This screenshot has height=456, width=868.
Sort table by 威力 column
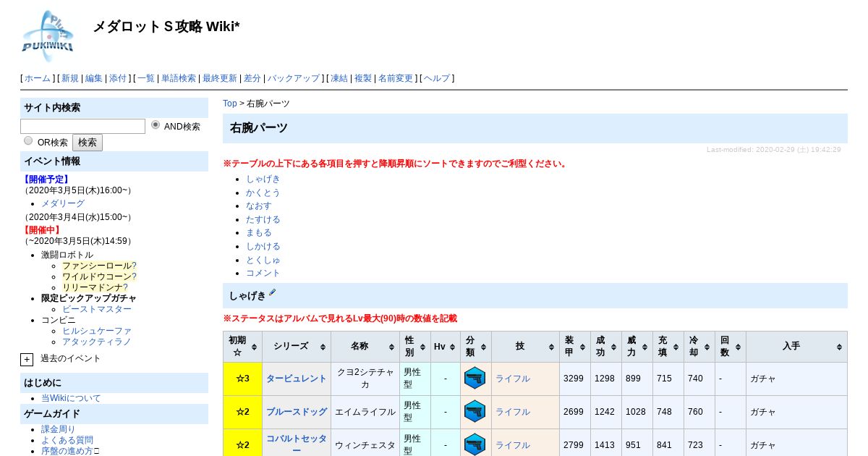click(x=637, y=347)
